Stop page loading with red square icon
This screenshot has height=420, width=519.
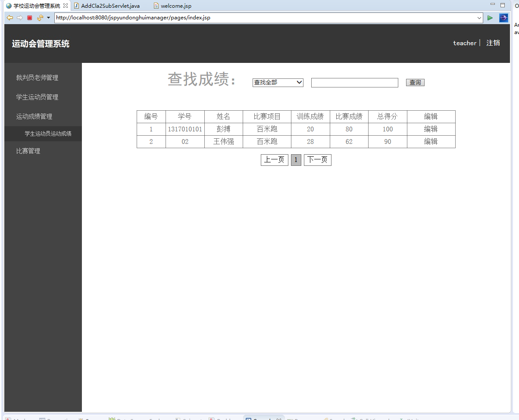[x=29, y=18]
